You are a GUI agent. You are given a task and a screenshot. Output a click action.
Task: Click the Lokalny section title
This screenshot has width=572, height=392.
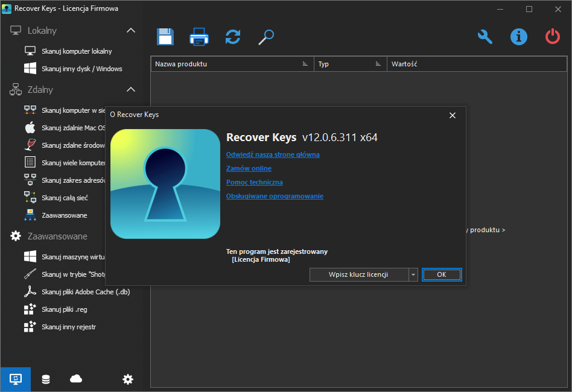pyautogui.click(x=42, y=31)
